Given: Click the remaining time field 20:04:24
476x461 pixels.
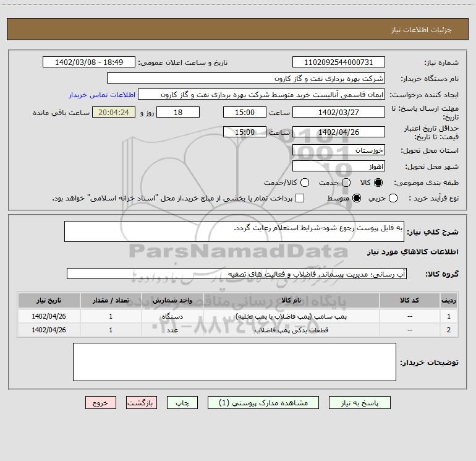Looking at the screenshot, I should [x=114, y=112].
